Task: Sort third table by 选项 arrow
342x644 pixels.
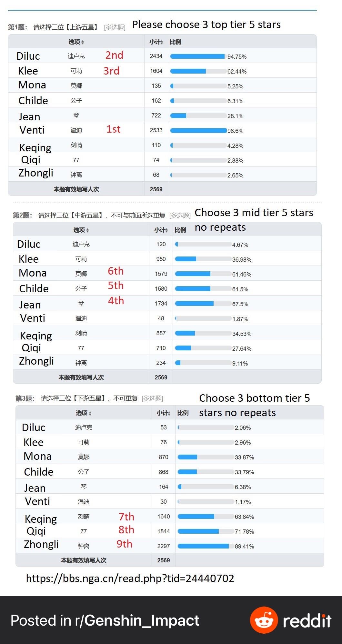Action: tap(90, 413)
